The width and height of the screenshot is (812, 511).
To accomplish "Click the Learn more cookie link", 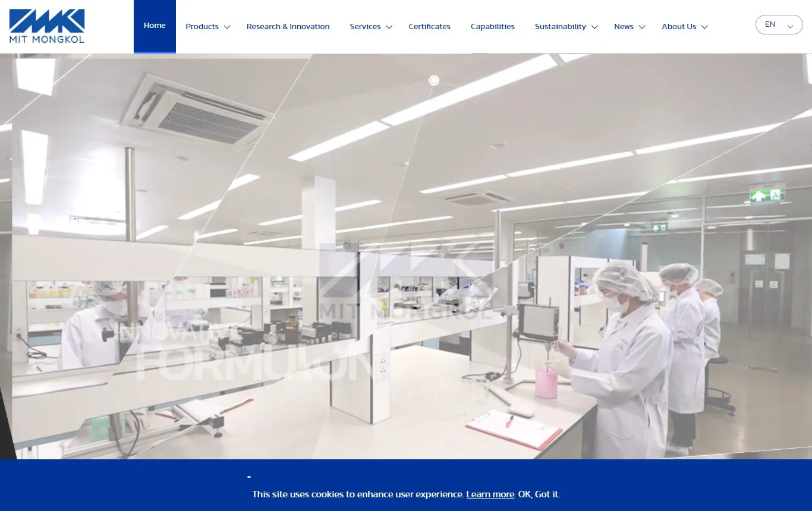I will (x=490, y=494).
